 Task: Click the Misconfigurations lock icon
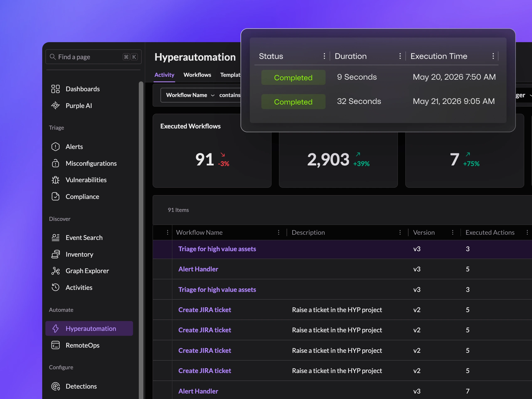coord(55,163)
